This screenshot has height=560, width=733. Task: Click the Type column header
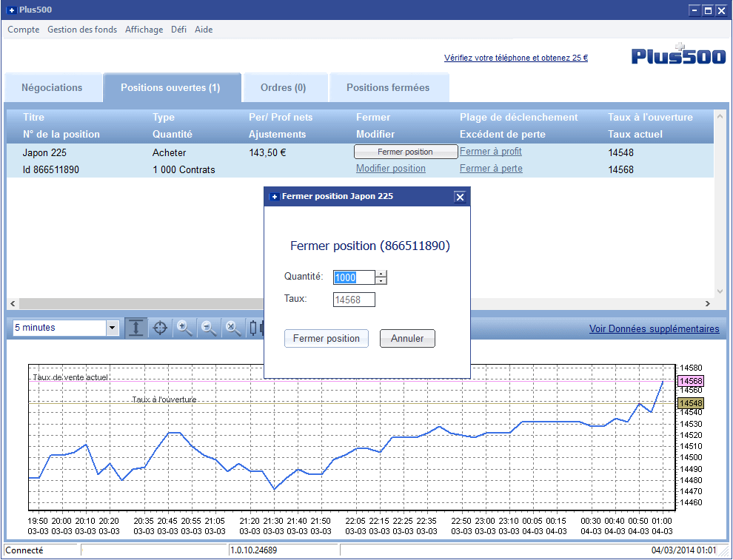click(x=164, y=117)
